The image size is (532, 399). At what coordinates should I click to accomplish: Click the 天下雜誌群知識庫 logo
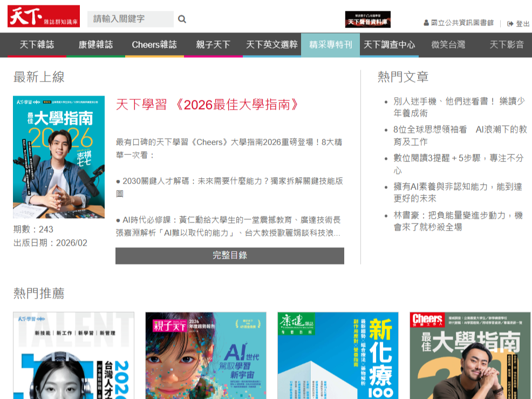pos(44,16)
